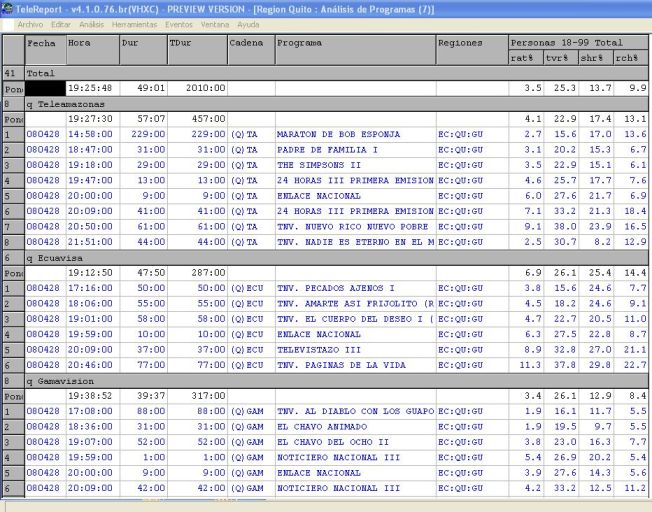Select the Total group row
The width and height of the screenshot is (652, 512).
click(x=326, y=73)
